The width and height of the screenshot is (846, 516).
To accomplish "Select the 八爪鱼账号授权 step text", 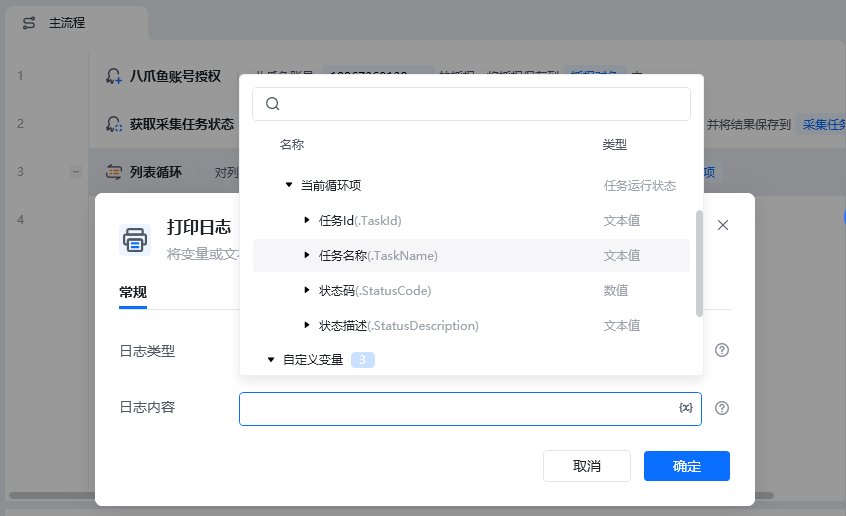I will (x=175, y=76).
